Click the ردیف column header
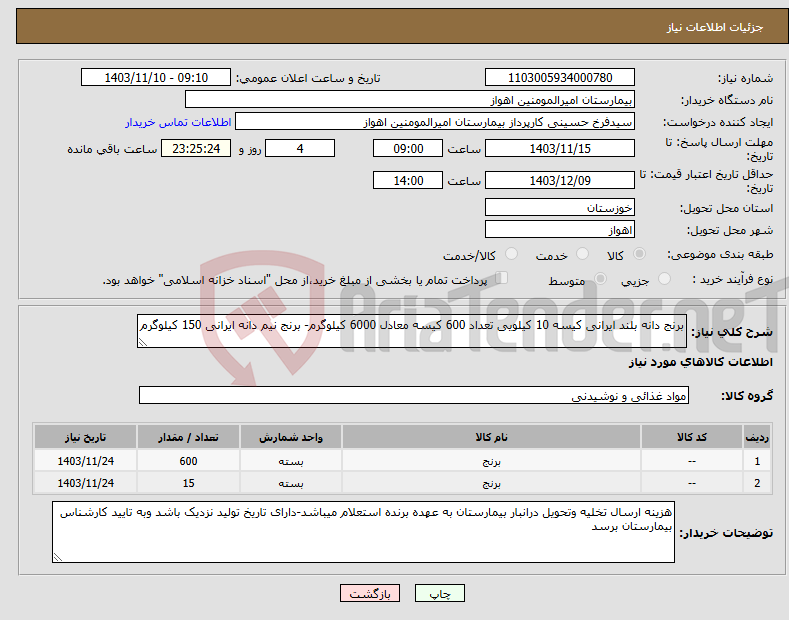Screen dimensions: 789x620 [757, 437]
